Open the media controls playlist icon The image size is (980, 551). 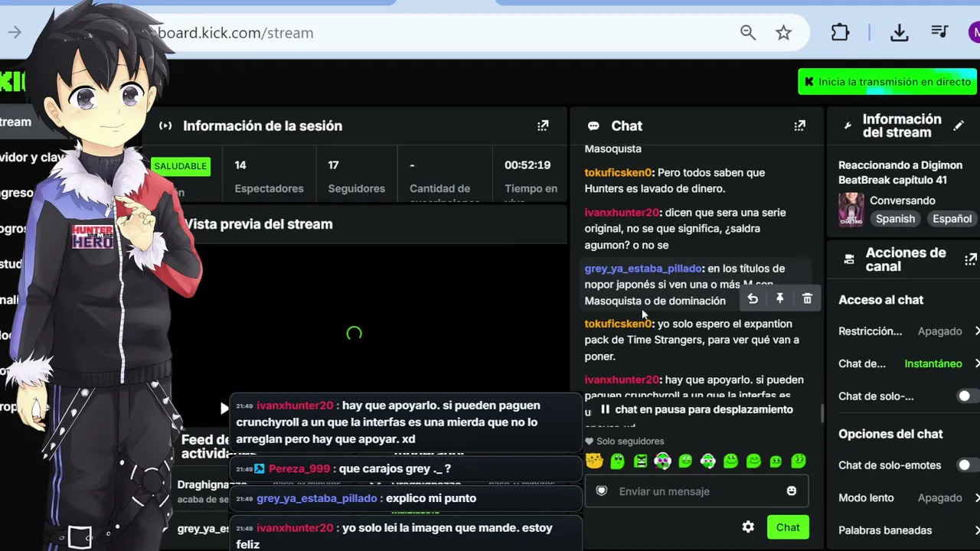pyautogui.click(x=939, y=32)
